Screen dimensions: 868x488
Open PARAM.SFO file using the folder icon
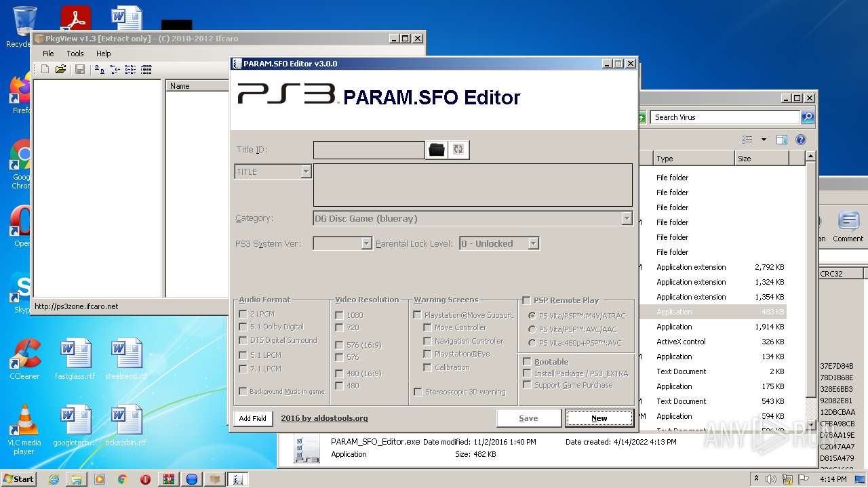pos(437,150)
